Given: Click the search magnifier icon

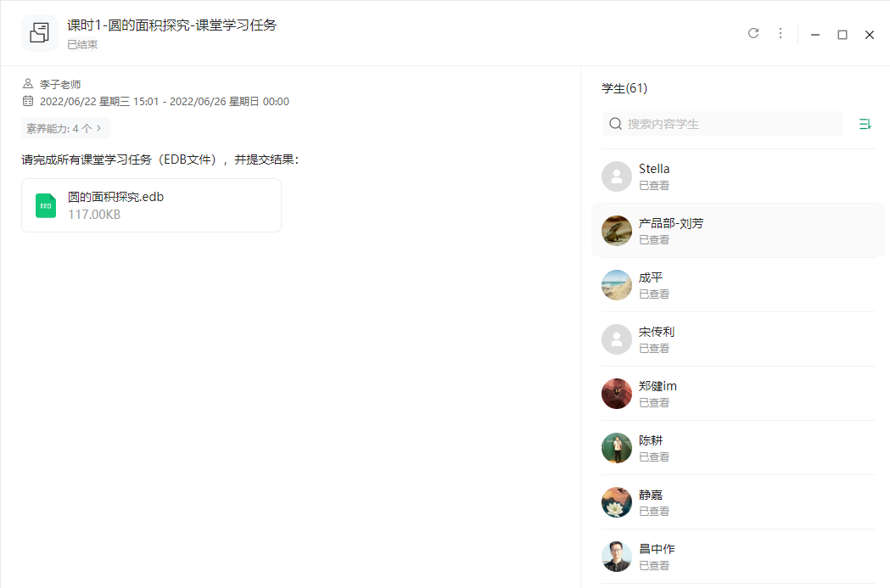Looking at the screenshot, I should click(615, 124).
